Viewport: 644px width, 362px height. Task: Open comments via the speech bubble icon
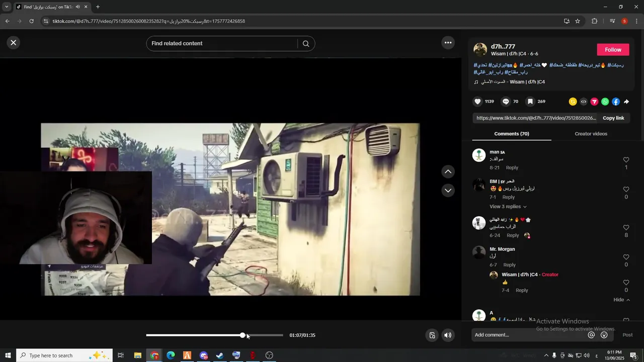coord(506,102)
